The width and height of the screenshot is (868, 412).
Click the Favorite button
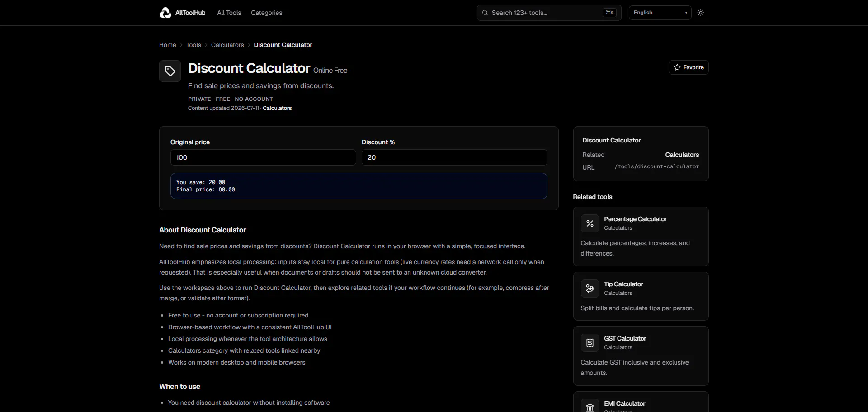(x=689, y=67)
